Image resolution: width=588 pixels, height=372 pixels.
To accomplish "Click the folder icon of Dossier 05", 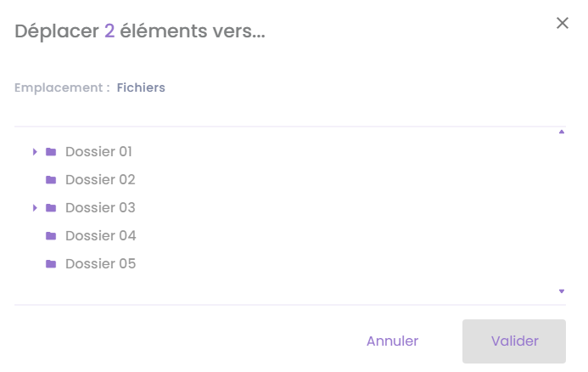I will 51,264.
